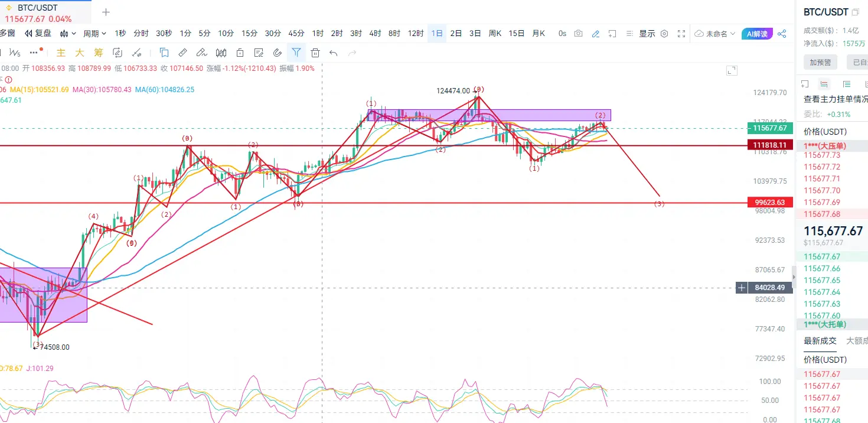Undo the last drawing action
Viewport: 868px width, 423px height.
[x=334, y=53]
